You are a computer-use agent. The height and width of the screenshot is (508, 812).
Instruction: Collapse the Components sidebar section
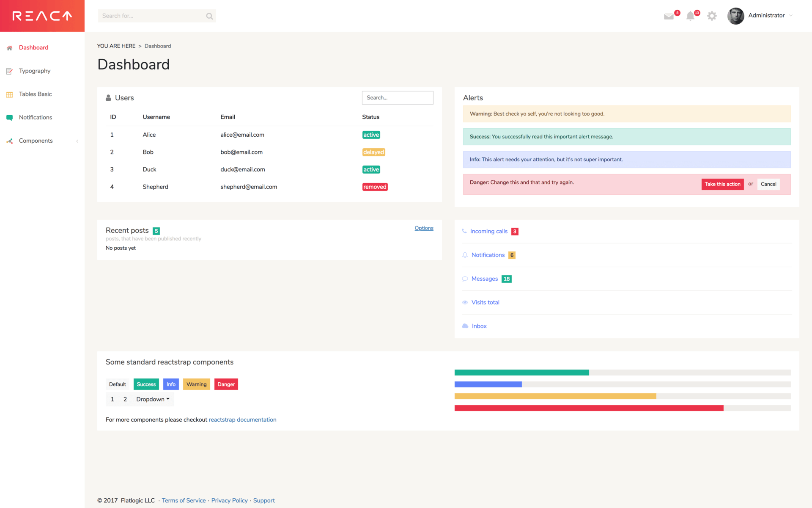[x=77, y=141]
